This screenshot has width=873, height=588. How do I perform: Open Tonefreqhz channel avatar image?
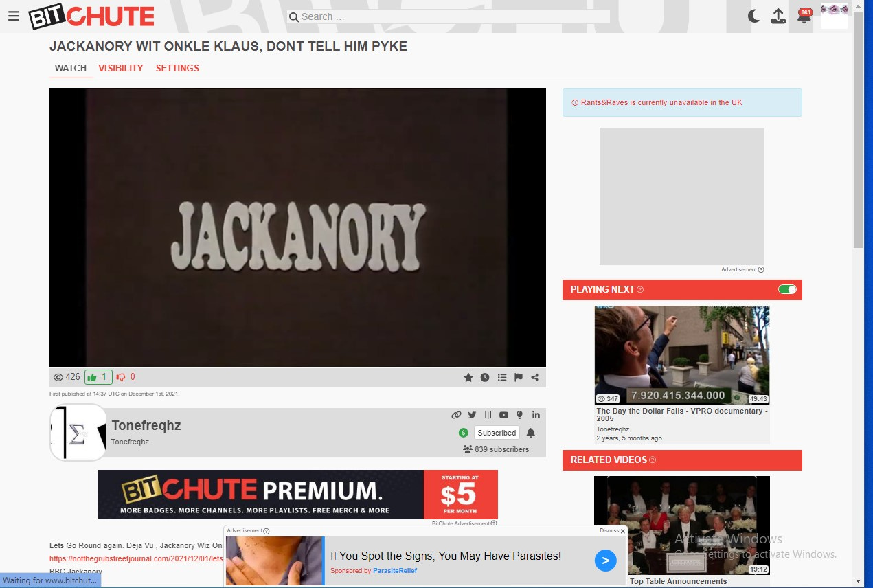click(78, 433)
